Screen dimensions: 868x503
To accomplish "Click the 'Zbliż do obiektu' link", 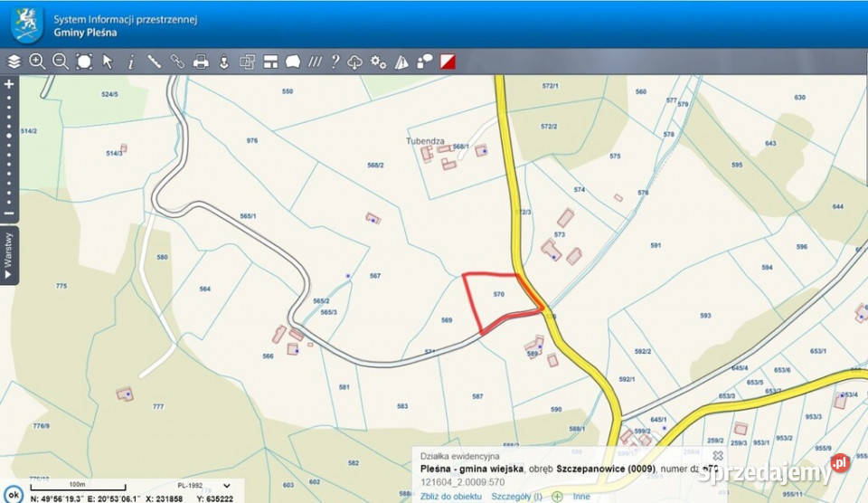I will (x=450, y=497).
